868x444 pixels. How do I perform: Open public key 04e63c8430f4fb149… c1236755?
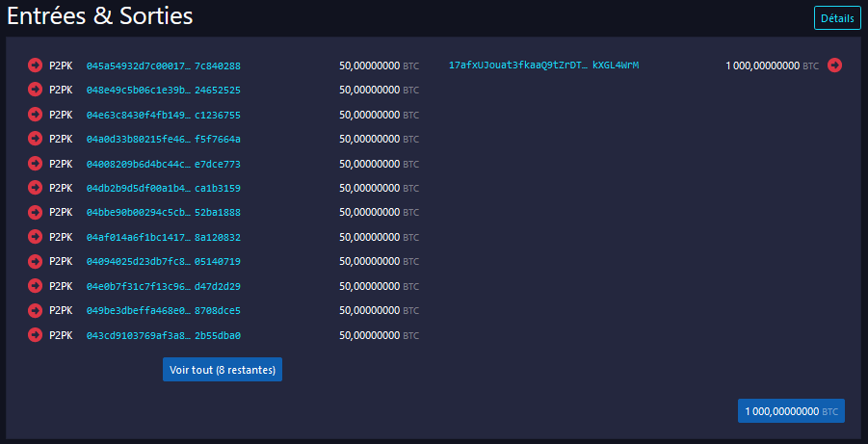pos(164,115)
